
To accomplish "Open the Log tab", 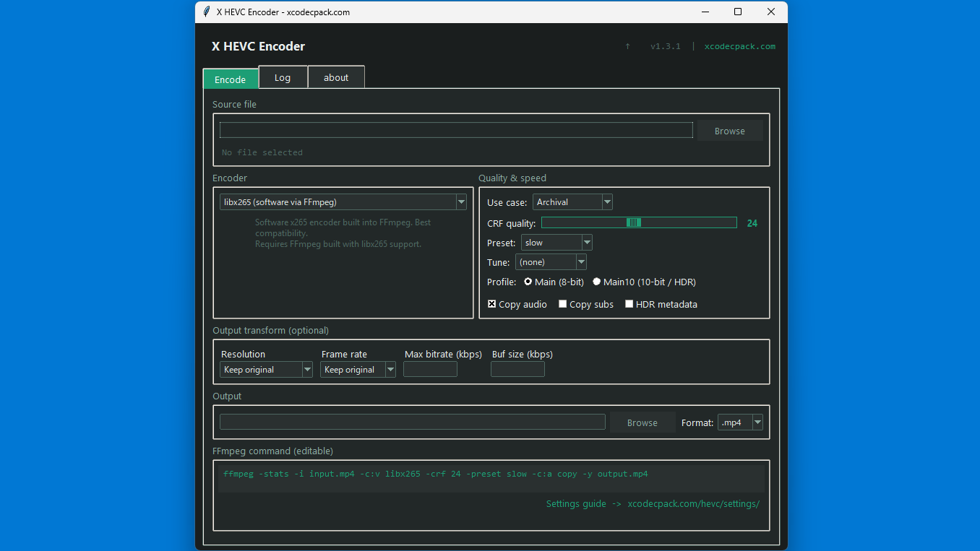I will (x=283, y=77).
